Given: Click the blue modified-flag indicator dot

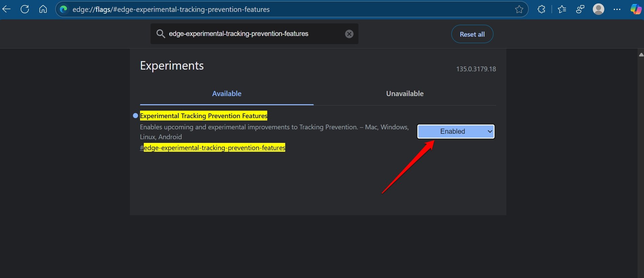Looking at the screenshot, I should coord(135,116).
